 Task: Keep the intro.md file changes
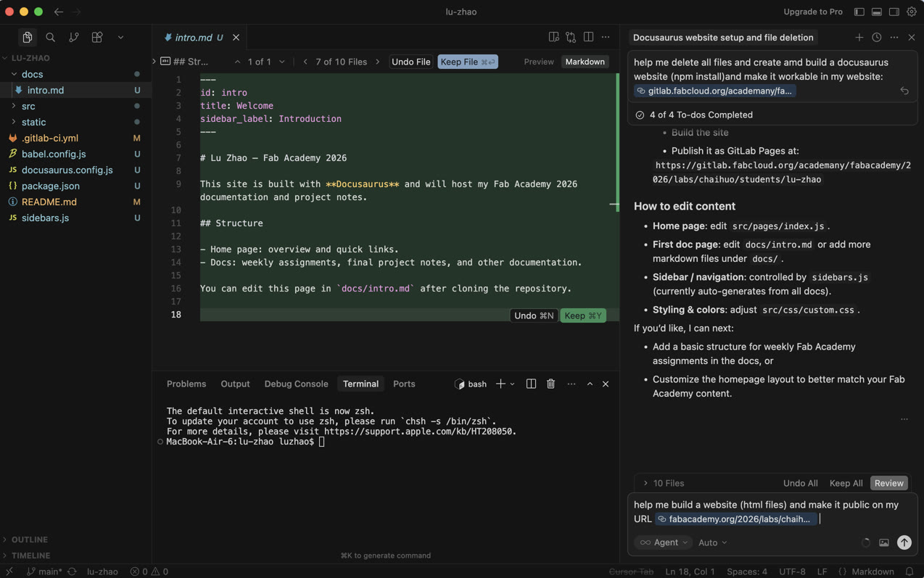[x=467, y=62]
